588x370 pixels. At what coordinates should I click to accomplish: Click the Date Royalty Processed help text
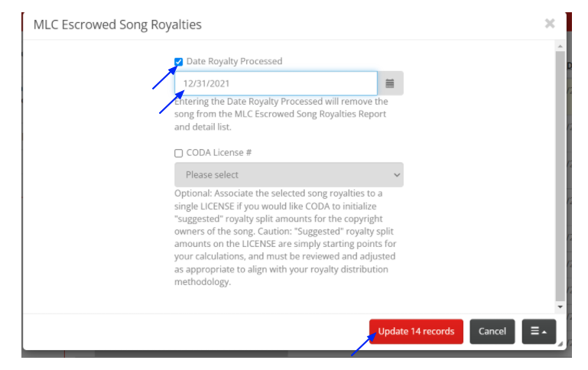[x=281, y=114]
